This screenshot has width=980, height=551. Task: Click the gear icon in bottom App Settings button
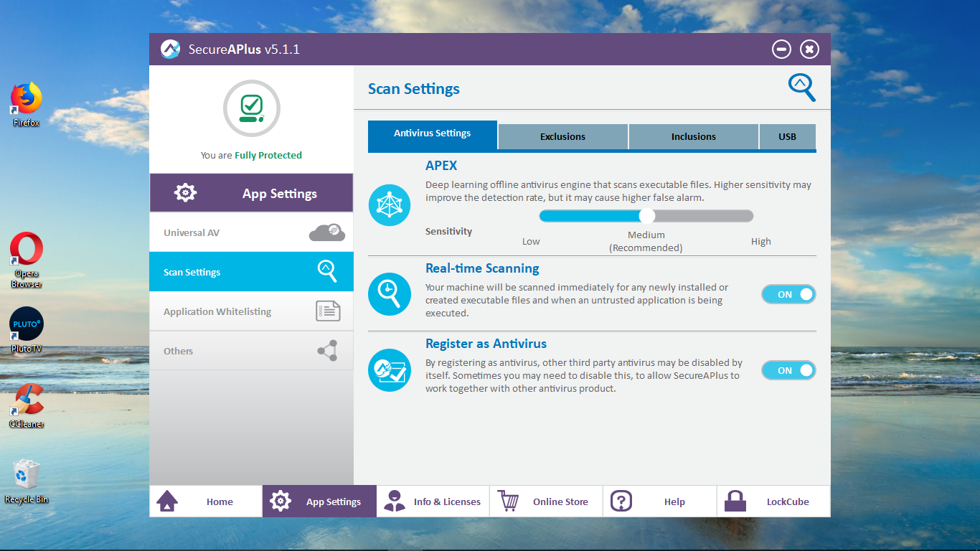281,501
